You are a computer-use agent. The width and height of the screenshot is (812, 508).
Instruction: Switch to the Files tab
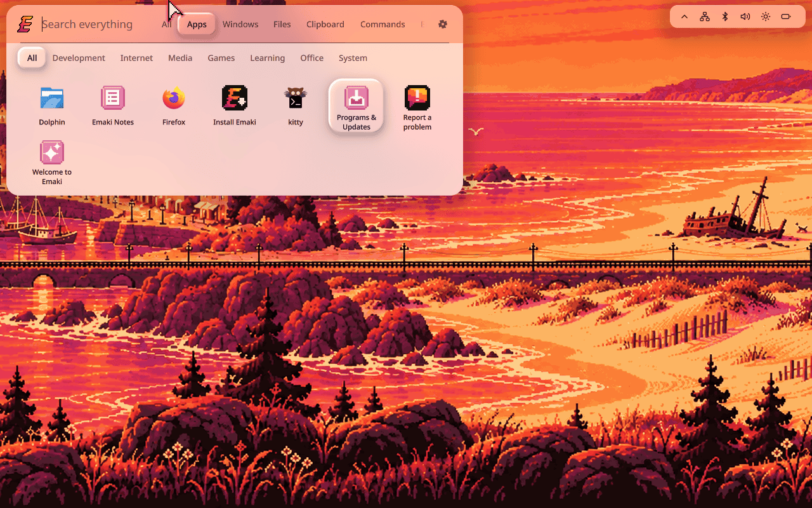click(282, 24)
